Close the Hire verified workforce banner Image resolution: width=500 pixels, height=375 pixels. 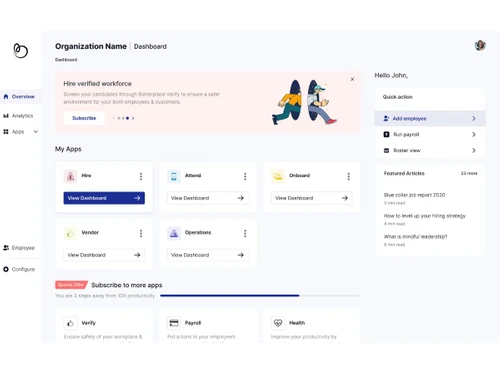[x=352, y=79]
